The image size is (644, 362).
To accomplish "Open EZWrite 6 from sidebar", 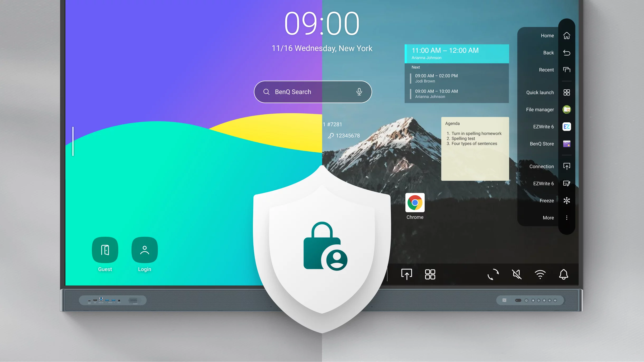I will (x=567, y=126).
